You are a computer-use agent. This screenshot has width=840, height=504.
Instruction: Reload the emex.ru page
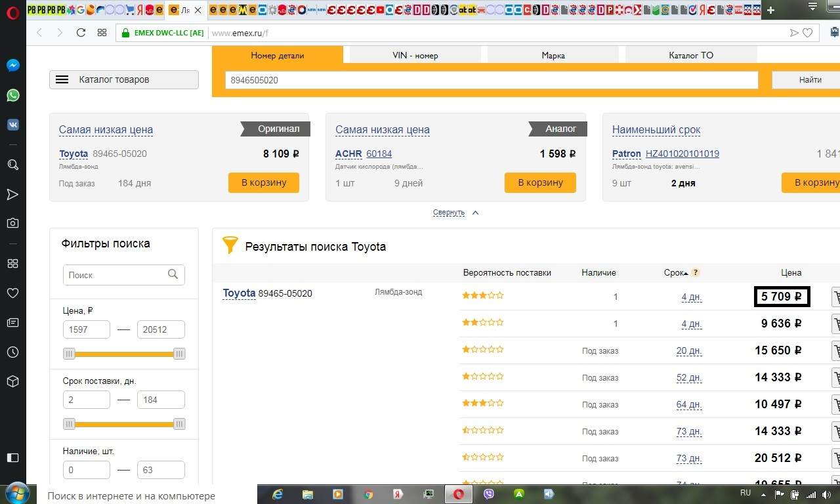(81, 33)
